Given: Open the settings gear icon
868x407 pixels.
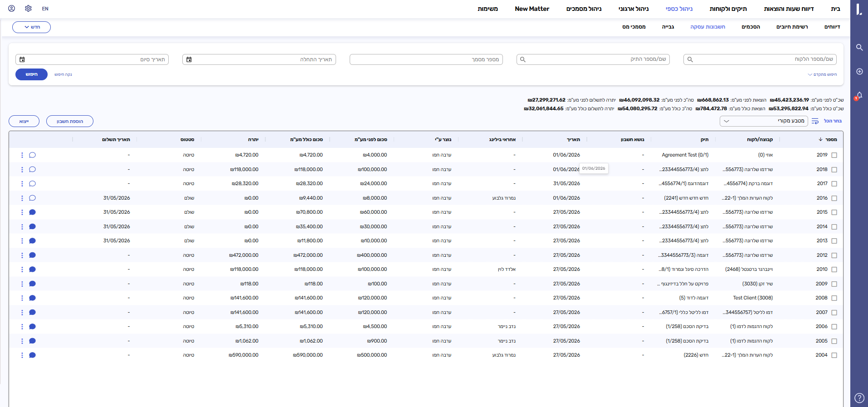Looking at the screenshot, I should click(x=28, y=9).
